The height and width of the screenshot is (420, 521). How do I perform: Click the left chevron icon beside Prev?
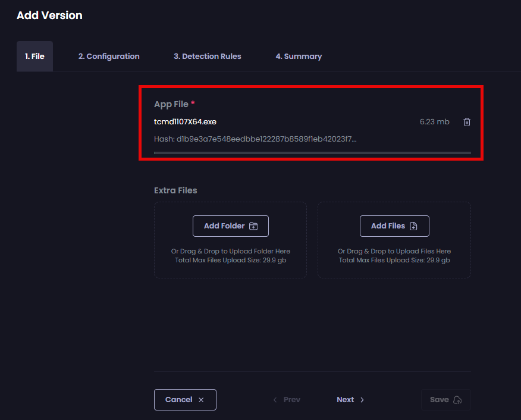[x=274, y=400]
